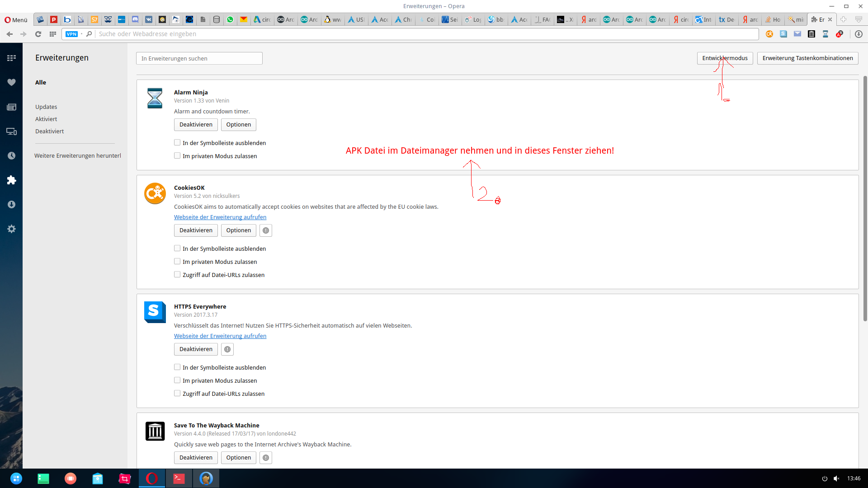
Task: Select 'Deaktiviert' filter in sidebar
Action: [49, 131]
